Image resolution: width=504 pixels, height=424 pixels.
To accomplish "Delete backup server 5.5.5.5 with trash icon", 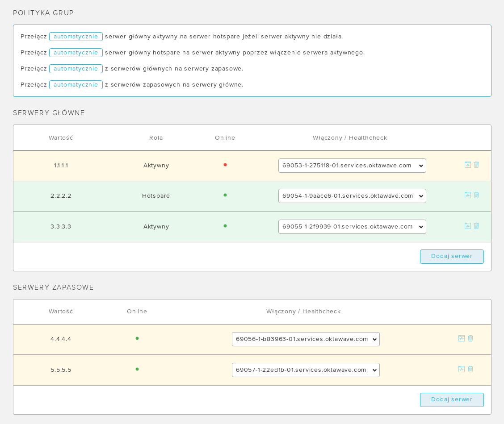I will coord(470,369).
